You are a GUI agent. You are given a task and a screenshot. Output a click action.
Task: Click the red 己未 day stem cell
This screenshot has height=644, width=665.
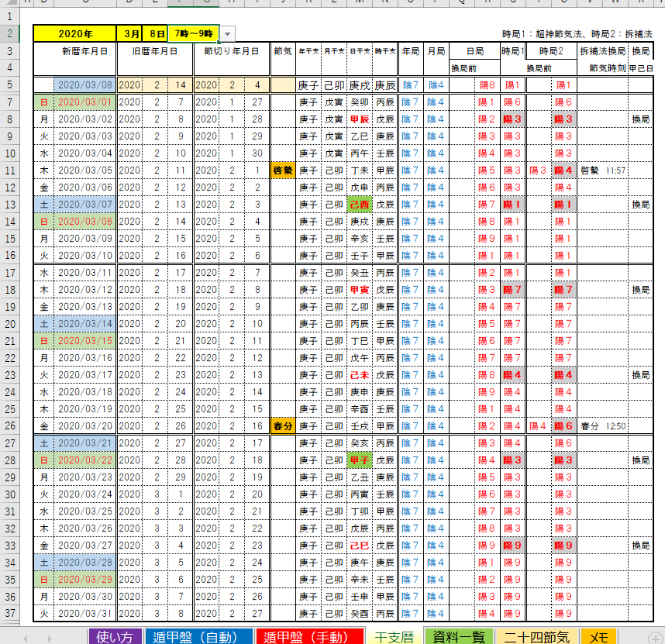pyautogui.click(x=359, y=375)
